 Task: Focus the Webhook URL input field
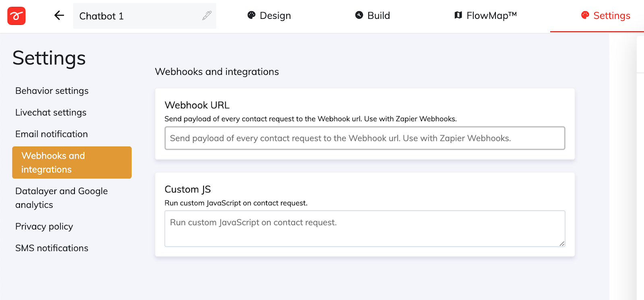(x=364, y=139)
